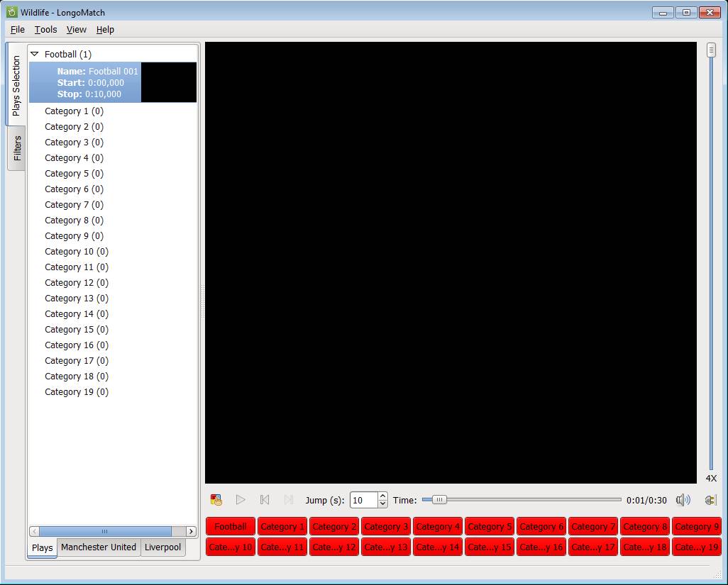Click the red Cate...y 12 button
Image resolution: width=728 pixels, height=585 pixels.
coord(333,547)
